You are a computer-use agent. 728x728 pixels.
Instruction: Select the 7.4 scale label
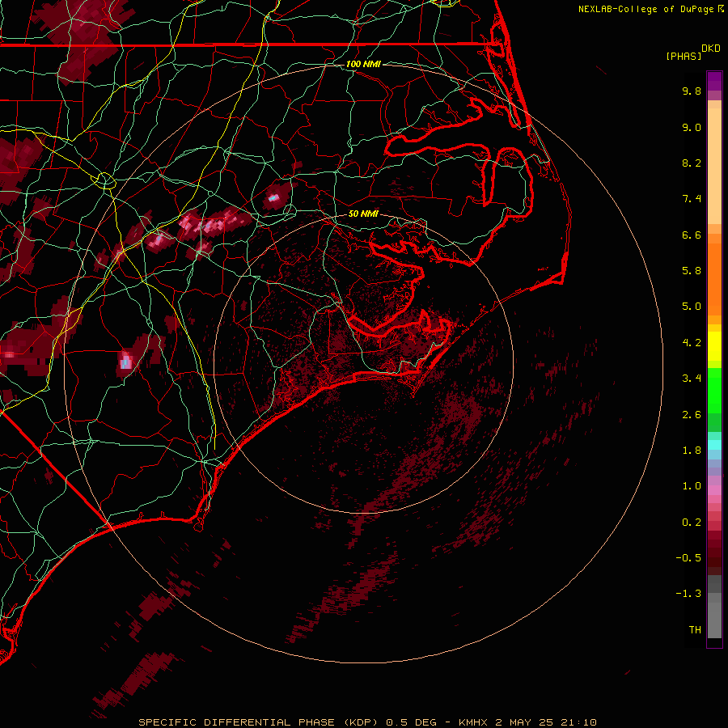point(692,199)
